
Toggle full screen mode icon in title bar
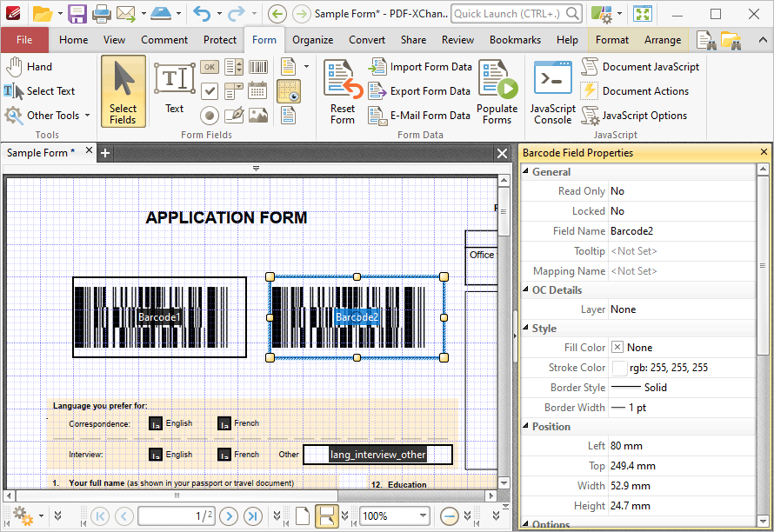click(x=643, y=14)
